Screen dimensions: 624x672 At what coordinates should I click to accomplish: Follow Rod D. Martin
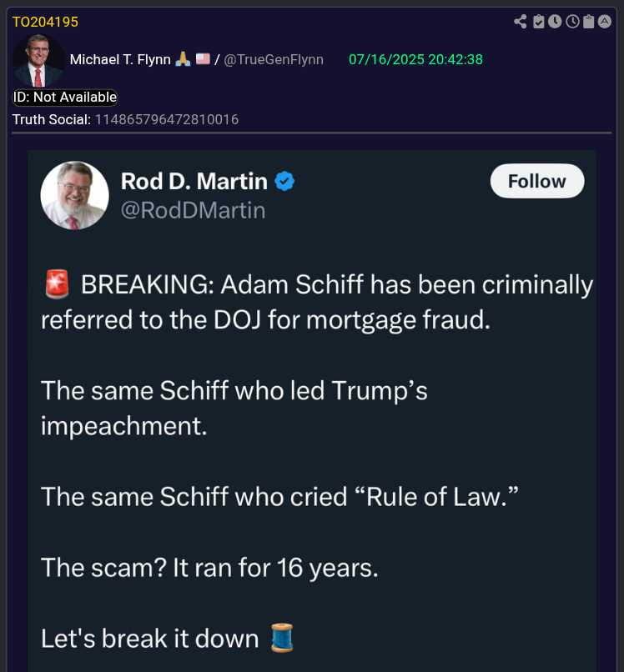[536, 181]
